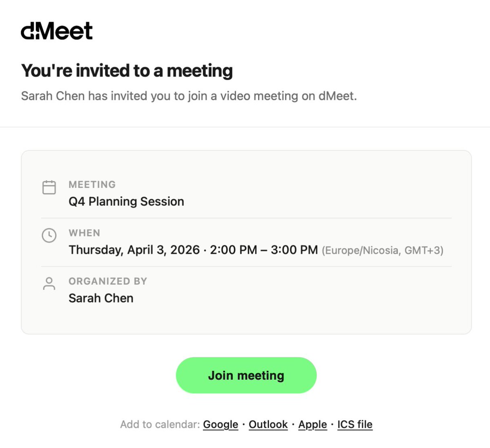This screenshot has width=490, height=448.
Task: Add event to Google calendar
Action: point(220,424)
